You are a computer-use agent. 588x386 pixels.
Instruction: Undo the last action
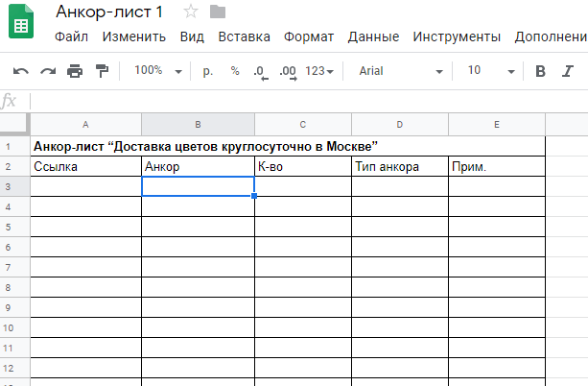[21, 71]
